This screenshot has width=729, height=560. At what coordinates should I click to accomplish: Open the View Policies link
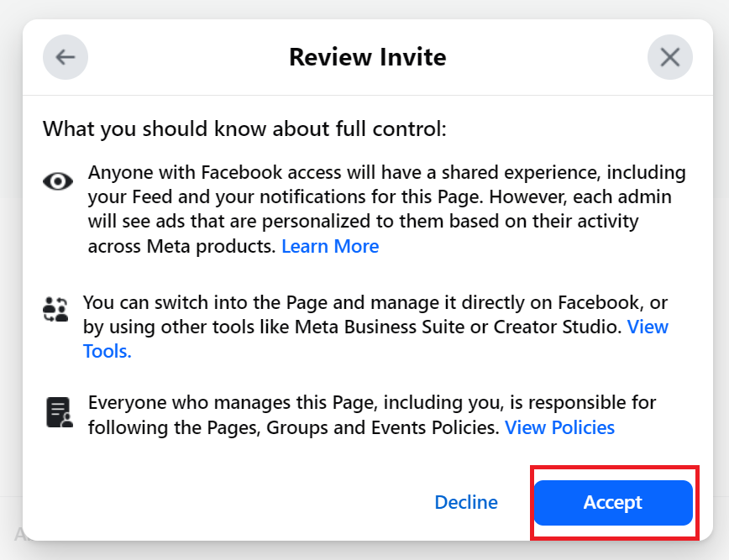click(x=559, y=427)
